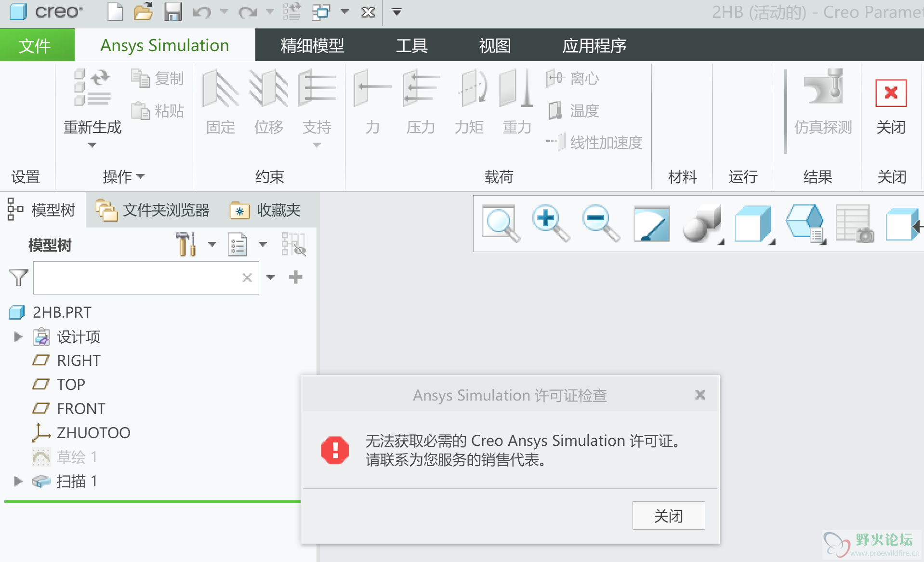
Task: Toggle the model tree visibility-columns icon
Action: tap(293, 244)
